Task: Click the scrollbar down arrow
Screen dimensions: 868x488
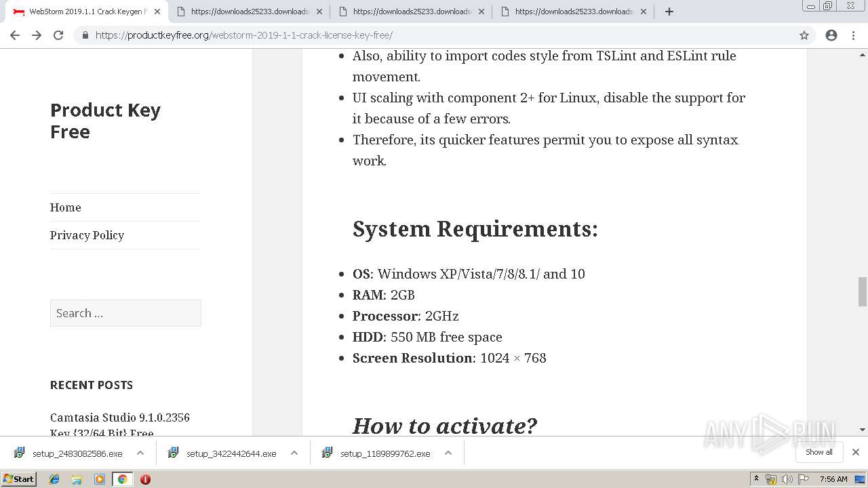Action: tap(863, 430)
